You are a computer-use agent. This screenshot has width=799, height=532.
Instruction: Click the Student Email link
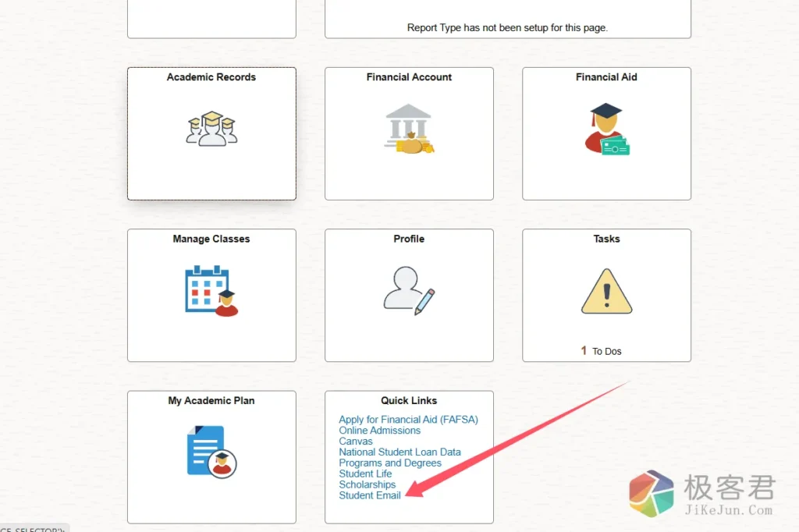point(370,496)
